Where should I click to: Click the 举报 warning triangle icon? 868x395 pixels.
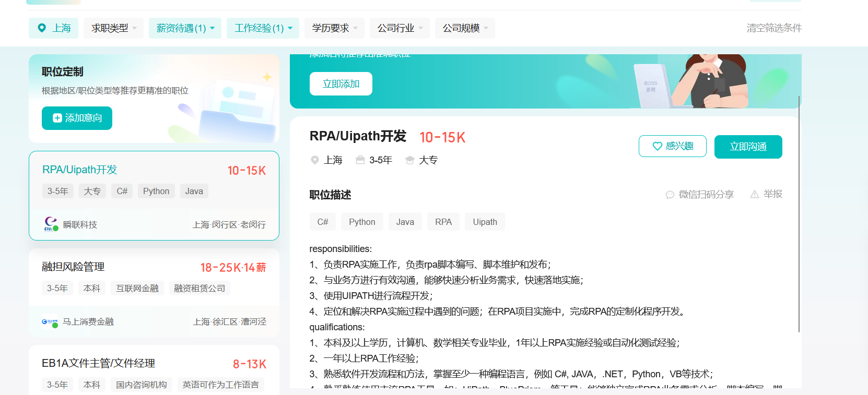[x=754, y=194]
